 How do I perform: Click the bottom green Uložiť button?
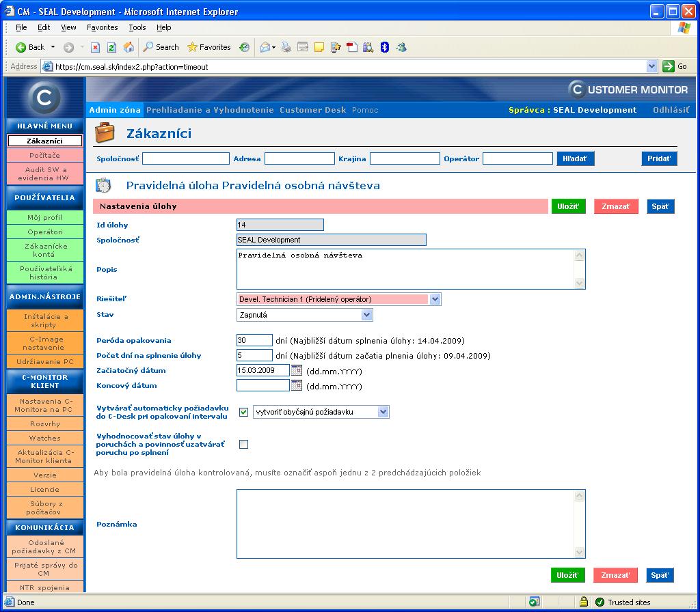[567, 575]
